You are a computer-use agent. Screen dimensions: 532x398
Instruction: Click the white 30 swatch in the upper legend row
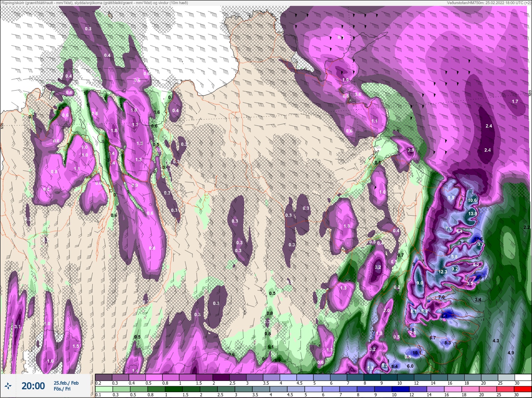click(x=522, y=377)
